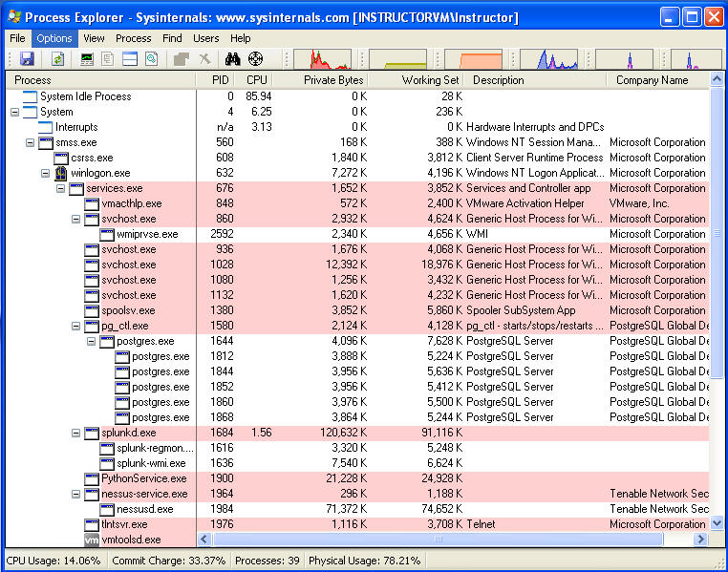Sort by the Company Name column header

pos(658,80)
